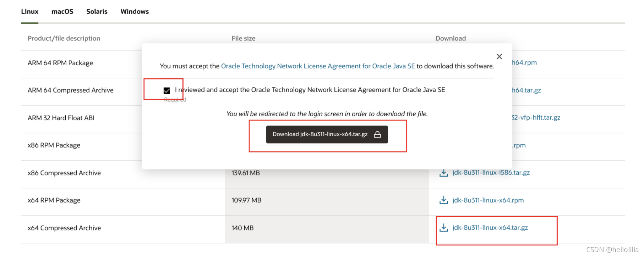The width and height of the screenshot is (644, 256).
Task: Click the redirected to login screen notice
Action: click(x=327, y=114)
